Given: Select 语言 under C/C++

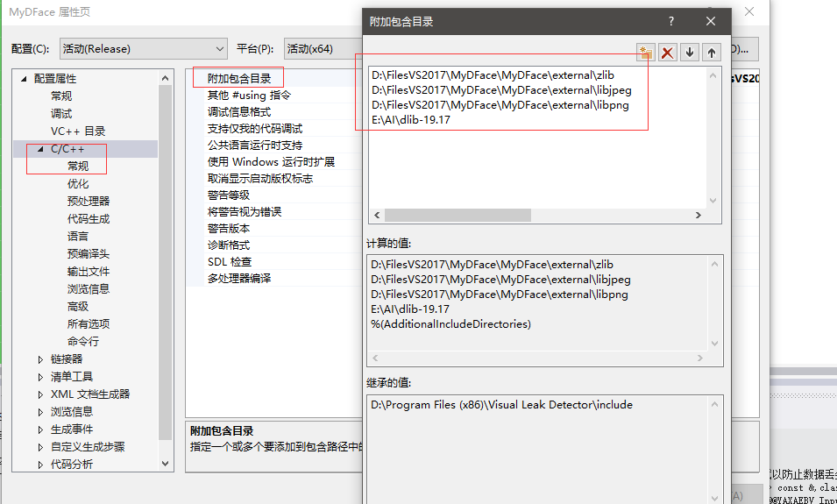Looking at the screenshot, I should point(78,236).
